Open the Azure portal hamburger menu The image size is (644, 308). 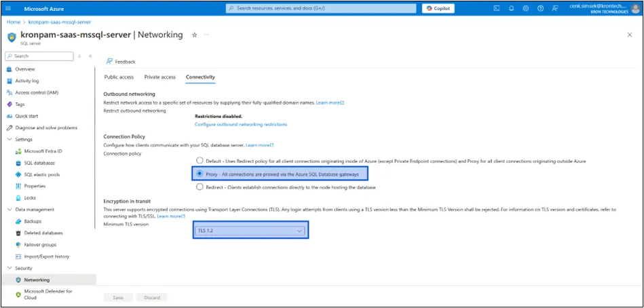click(9, 8)
